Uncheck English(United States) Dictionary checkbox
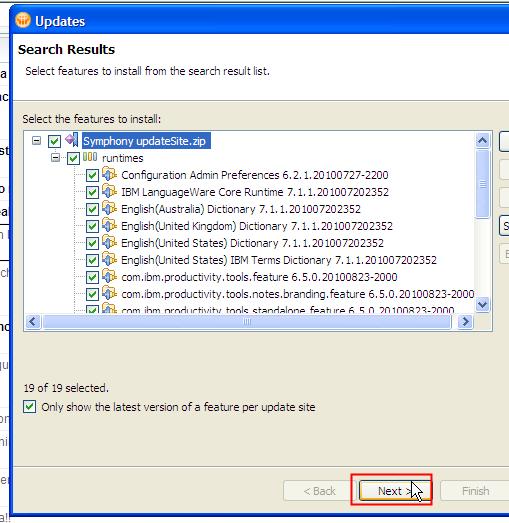 pyautogui.click(x=92, y=243)
